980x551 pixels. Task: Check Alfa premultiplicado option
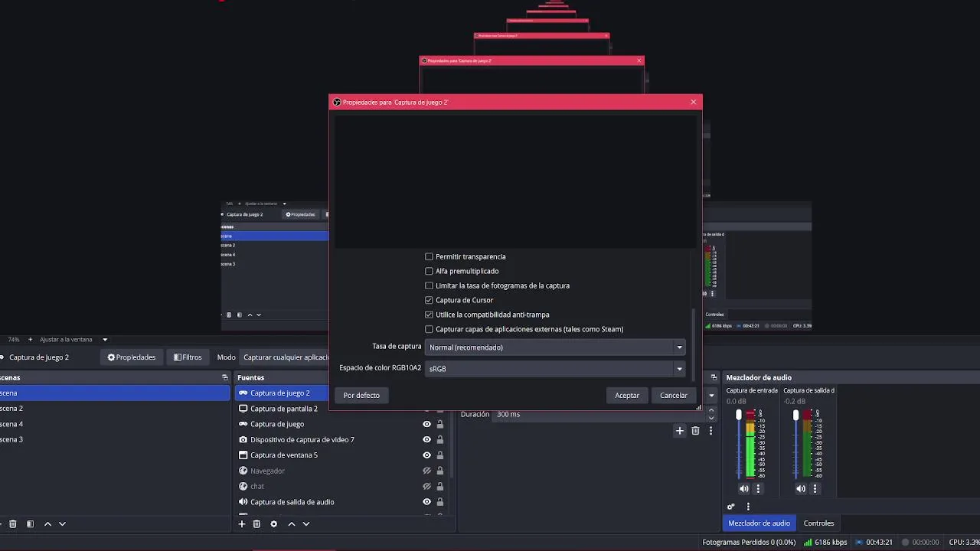click(429, 271)
